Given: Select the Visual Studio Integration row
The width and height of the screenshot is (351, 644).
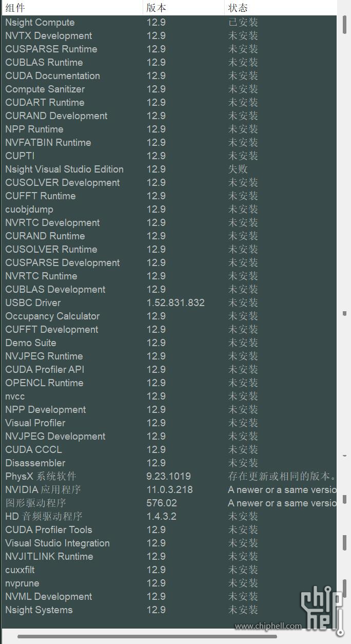Looking at the screenshot, I should pos(169,543).
